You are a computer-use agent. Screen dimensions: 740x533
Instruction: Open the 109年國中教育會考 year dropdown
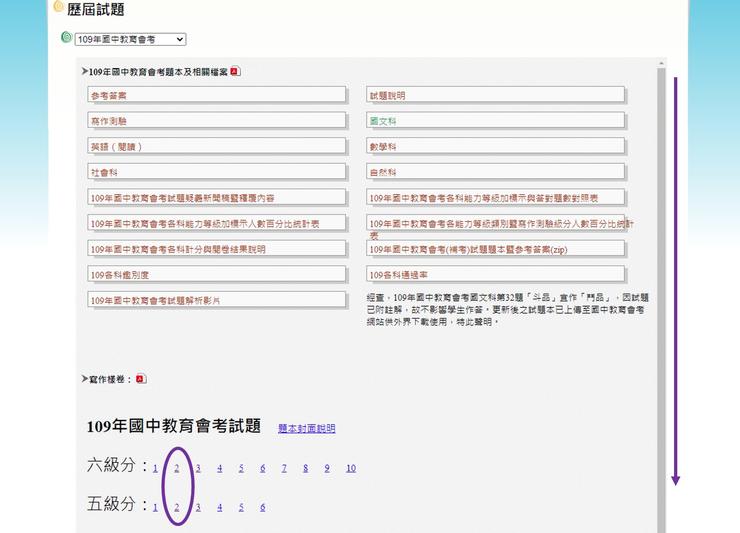click(x=130, y=38)
